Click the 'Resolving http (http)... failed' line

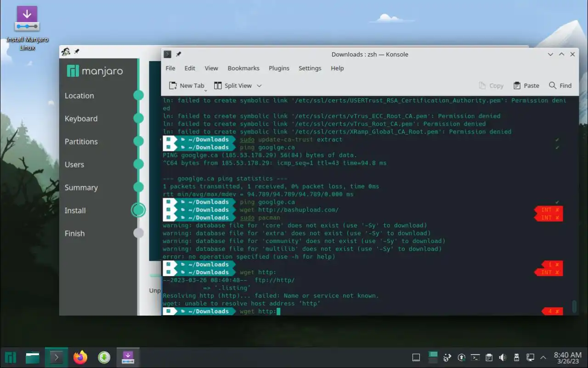pyautogui.click(x=271, y=296)
